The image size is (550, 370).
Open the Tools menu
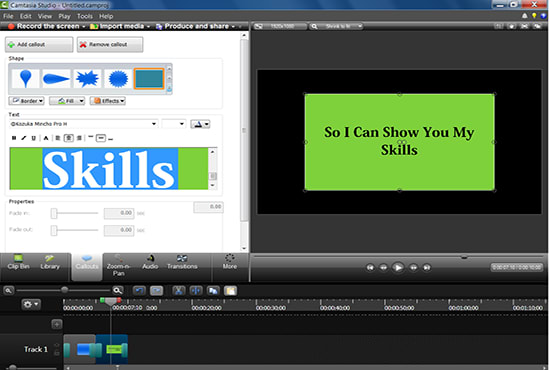coord(85,16)
